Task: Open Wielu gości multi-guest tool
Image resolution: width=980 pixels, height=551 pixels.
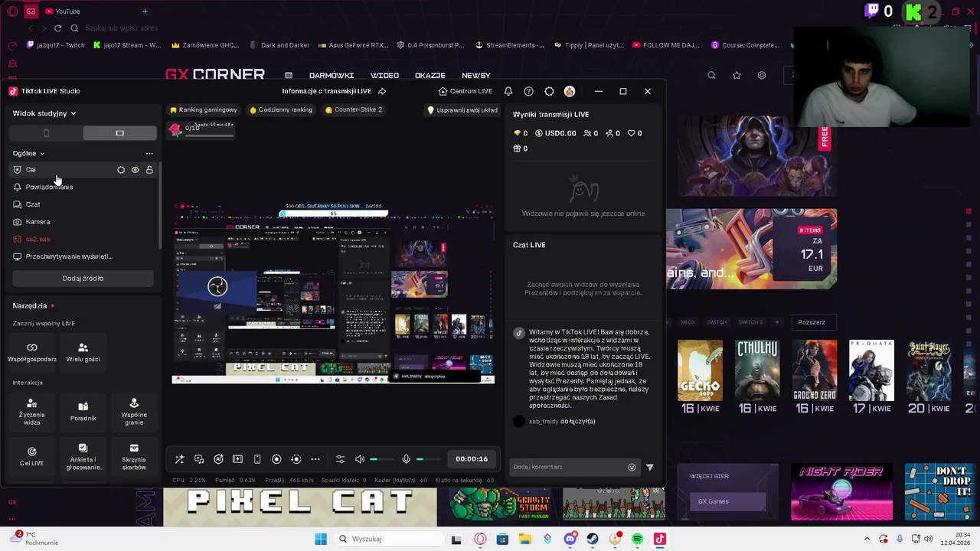Action: [x=83, y=352]
